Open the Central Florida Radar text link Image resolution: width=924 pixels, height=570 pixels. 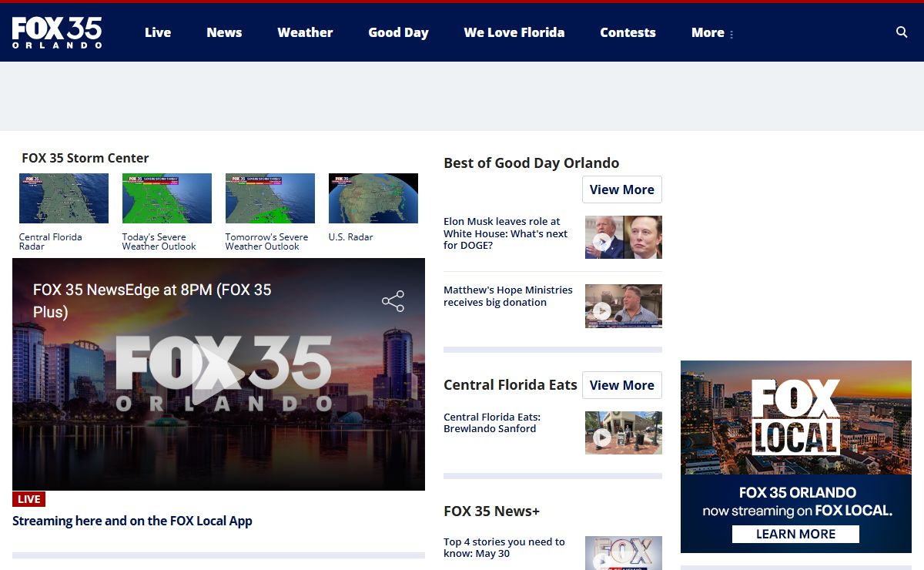[51, 242]
